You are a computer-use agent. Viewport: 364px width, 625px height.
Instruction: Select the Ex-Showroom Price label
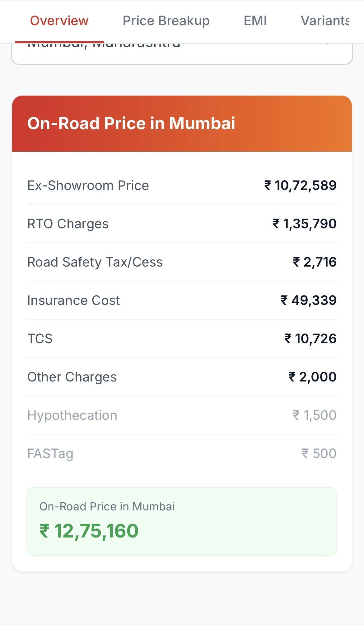[x=88, y=186]
